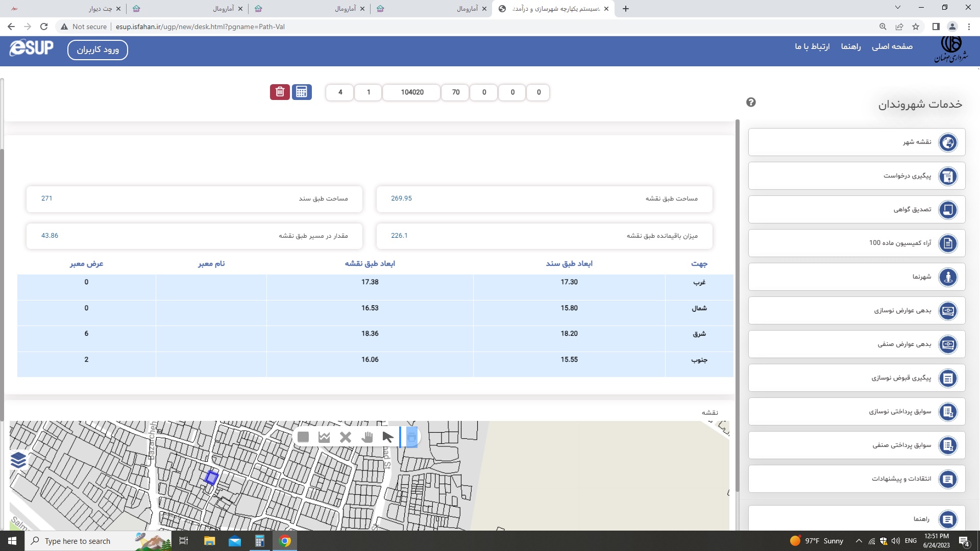This screenshot has height=551, width=980.
Task: Click the help question mark icon
Action: click(751, 103)
